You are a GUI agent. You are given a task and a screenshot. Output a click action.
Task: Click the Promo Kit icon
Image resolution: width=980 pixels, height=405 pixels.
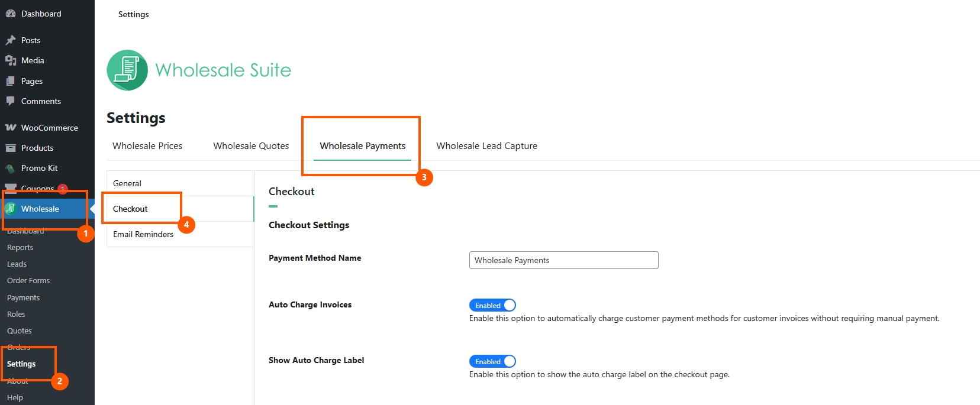pyautogui.click(x=11, y=169)
